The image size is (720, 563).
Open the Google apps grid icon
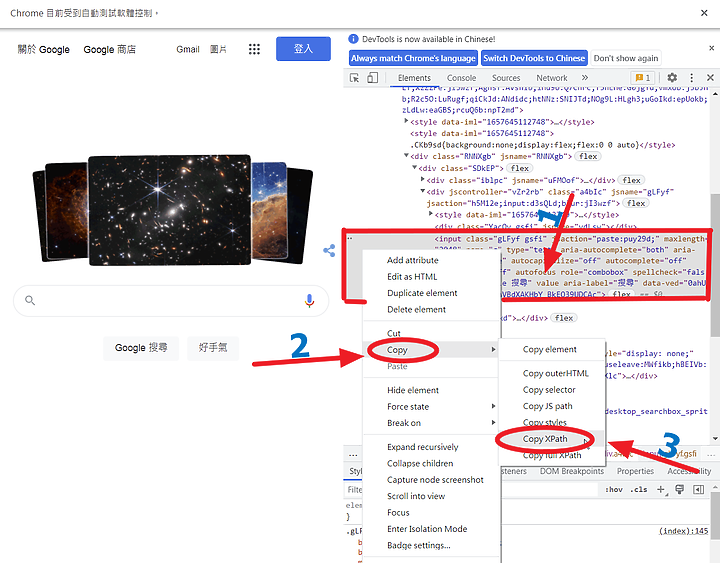(254, 49)
